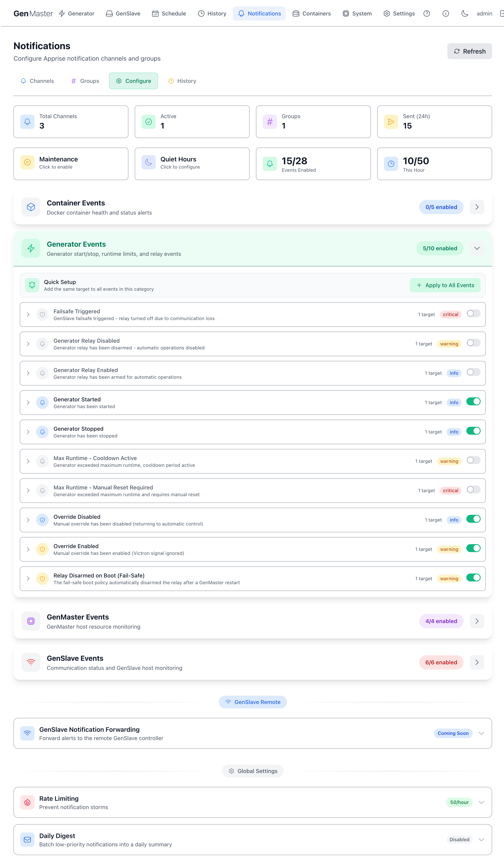This screenshot has width=504, height=867.
Task: Click the Rate Limiting flame icon
Action: pos(27,803)
